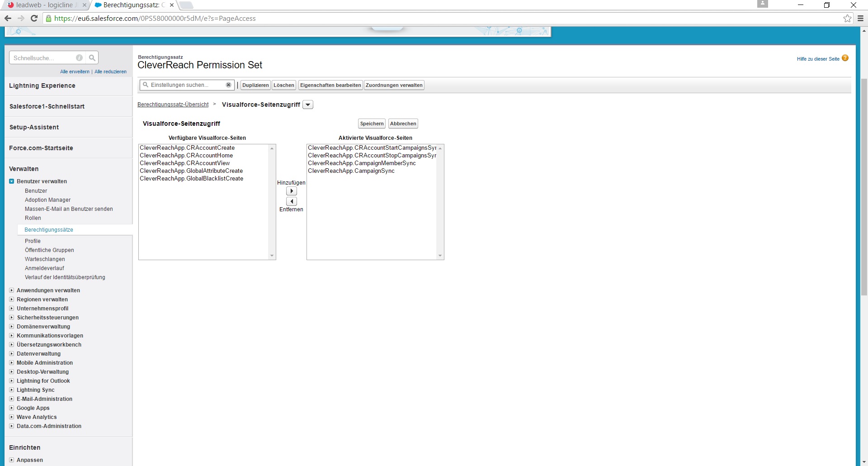Select CleverReachApp.GlobalAttributeCreate in available list
868x466 pixels.
(x=191, y=171)
